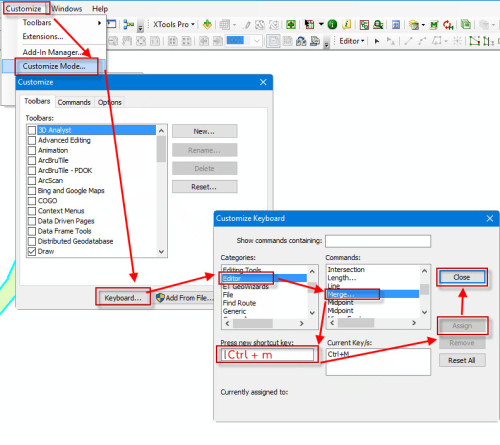Click the yellow italic-i info note icon

point(347,24)
